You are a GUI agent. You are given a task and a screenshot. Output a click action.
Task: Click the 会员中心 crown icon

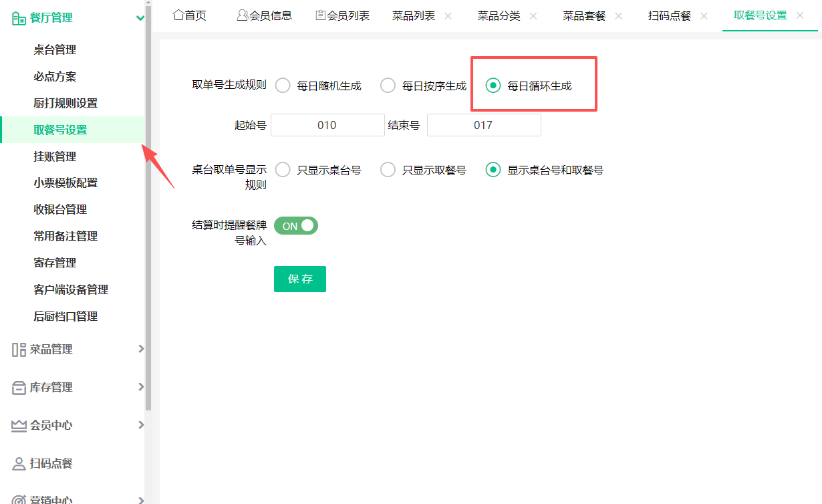19,426
